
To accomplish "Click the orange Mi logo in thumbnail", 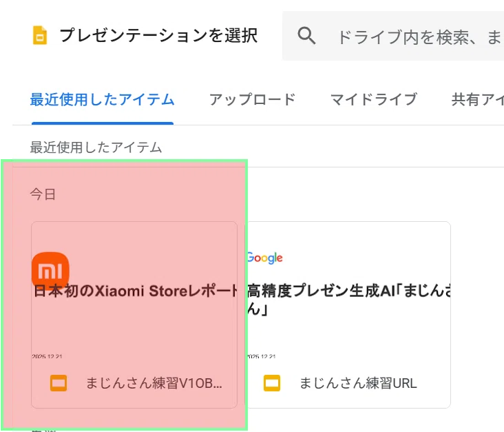I will point(50,269).
